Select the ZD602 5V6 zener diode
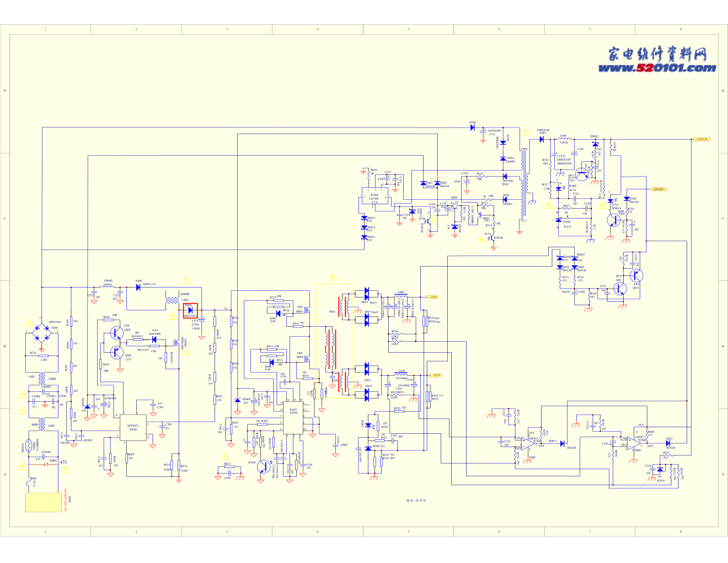Image resolution: width=728 pixels, height=563 pixels. pyautogui.click(x=595, y=145)
